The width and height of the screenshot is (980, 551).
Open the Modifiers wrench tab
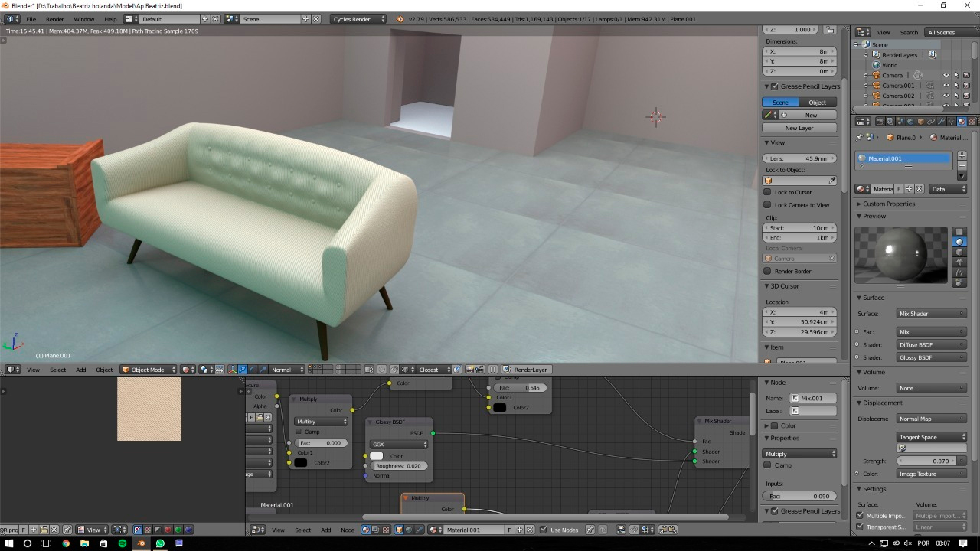tap(941, 121)
